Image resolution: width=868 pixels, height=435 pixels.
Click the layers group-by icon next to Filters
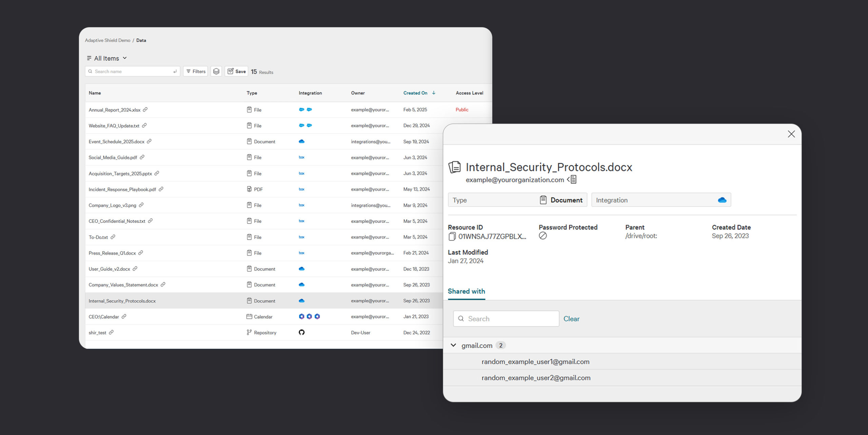[x=216, y=71]
